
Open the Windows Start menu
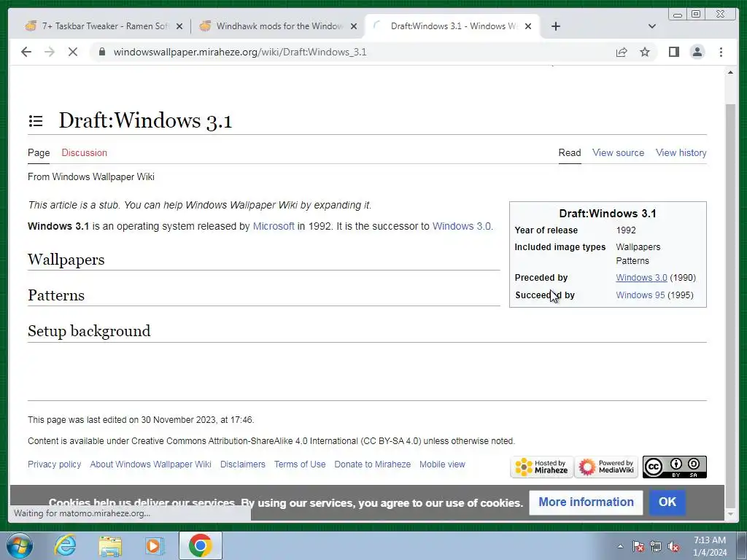pyautogui.click(x=20, y=545)
